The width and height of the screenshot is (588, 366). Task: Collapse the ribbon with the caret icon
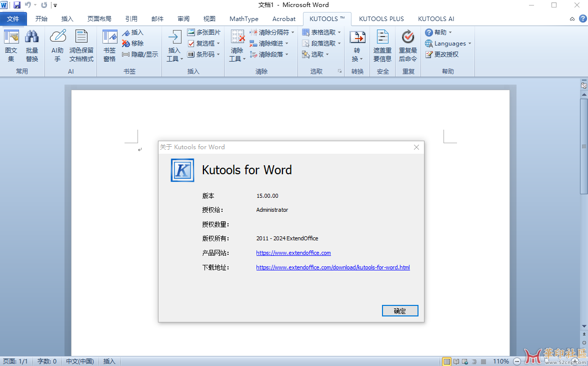click(x=572, y=19)
